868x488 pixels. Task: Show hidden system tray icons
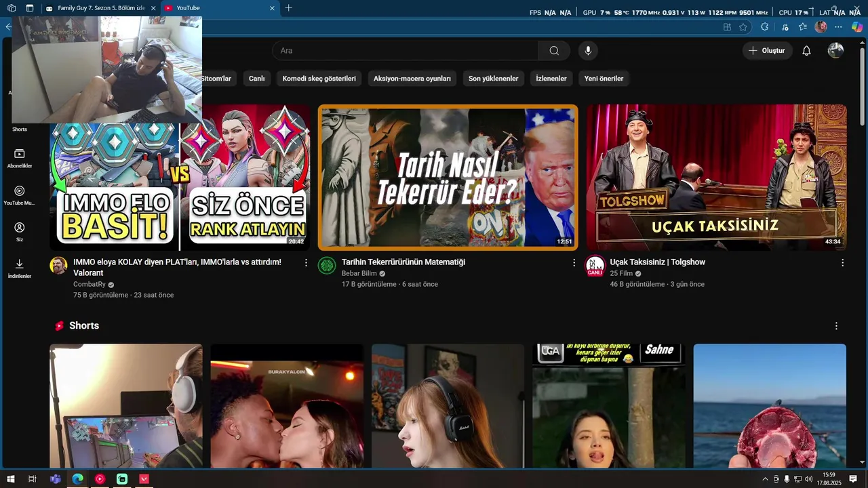click(766, 479)
